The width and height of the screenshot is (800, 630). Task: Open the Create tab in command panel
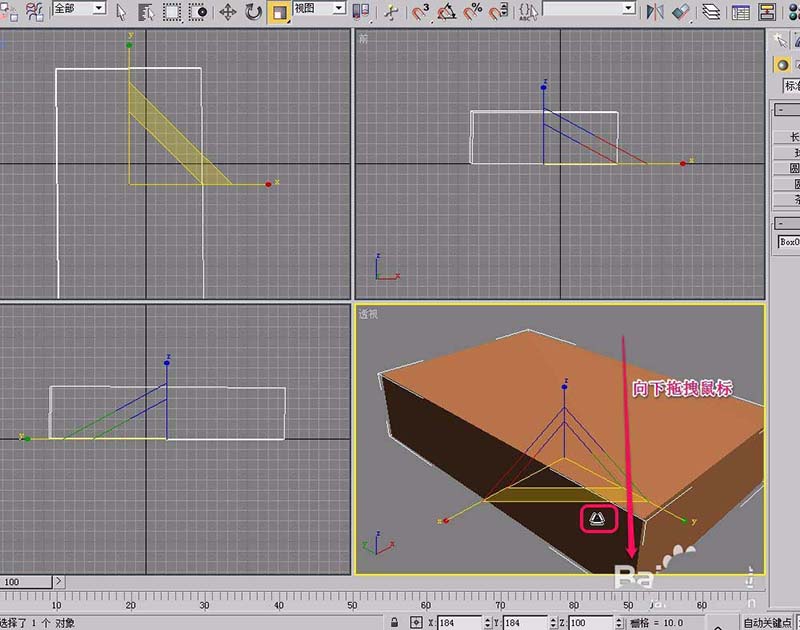coord(780,40)
